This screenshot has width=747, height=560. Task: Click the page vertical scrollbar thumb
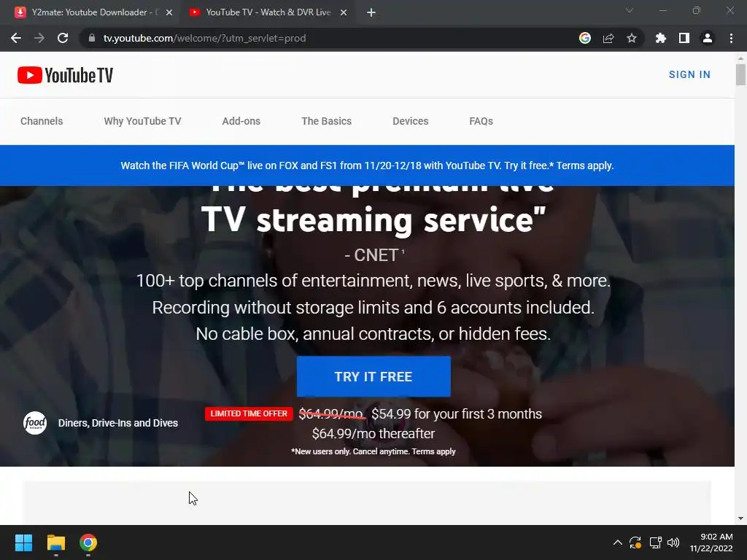click(x=740, y=74)
